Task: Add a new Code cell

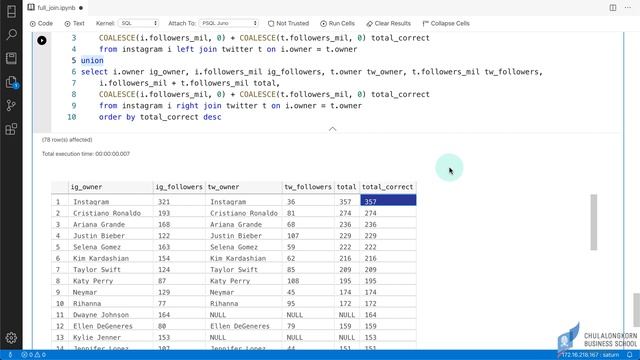Action: pos(41,23)
